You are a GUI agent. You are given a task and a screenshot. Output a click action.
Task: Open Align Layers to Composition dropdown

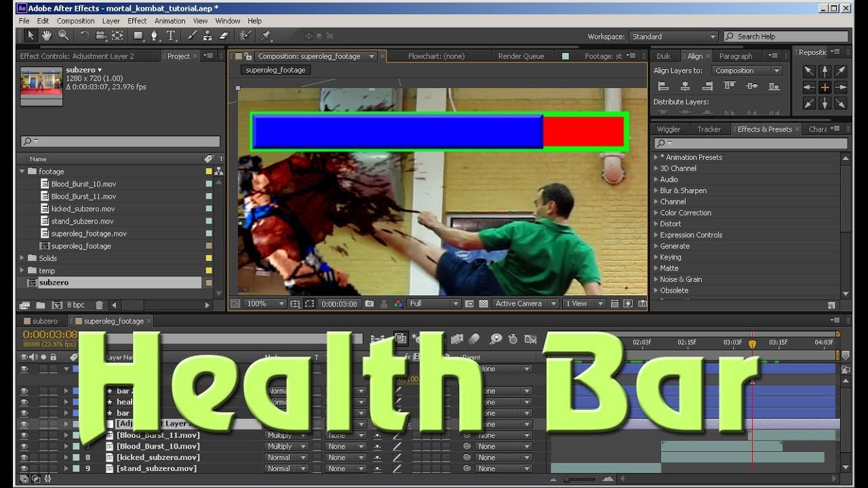click(747, 70)
